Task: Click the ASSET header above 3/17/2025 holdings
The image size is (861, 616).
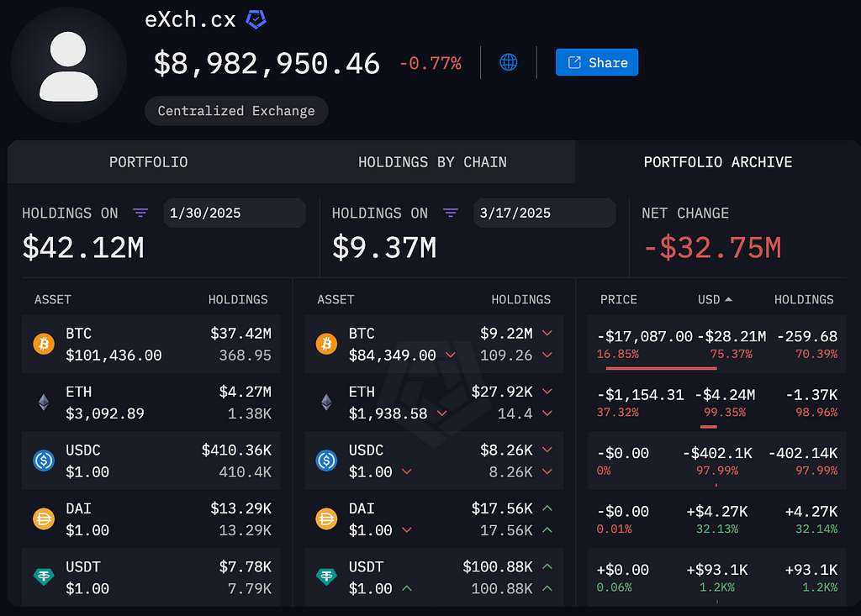Action: pyautogui.click(x=335, y=300)
